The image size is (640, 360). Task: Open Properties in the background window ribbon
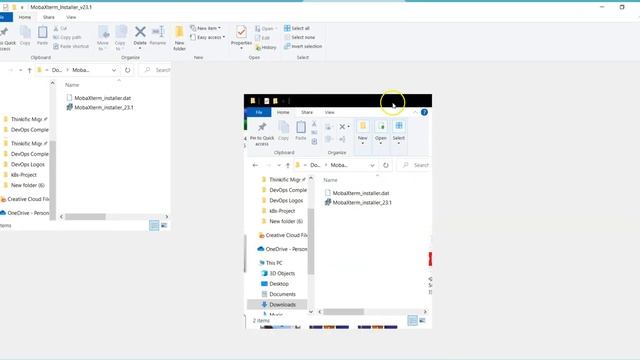click(x=241, y=37)
